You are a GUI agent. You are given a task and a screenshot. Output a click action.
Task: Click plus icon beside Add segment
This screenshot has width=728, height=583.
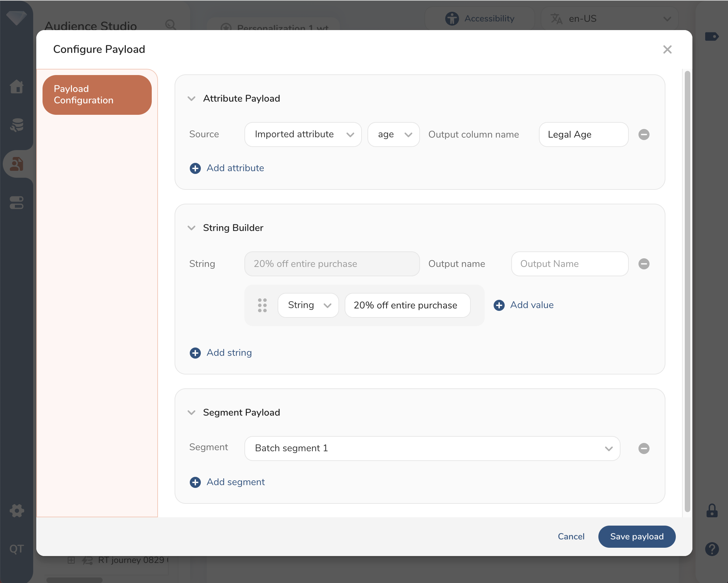(195, 482)
